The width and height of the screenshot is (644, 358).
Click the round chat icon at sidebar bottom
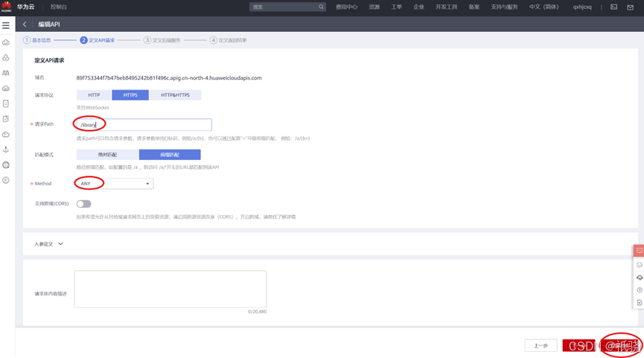6,180
